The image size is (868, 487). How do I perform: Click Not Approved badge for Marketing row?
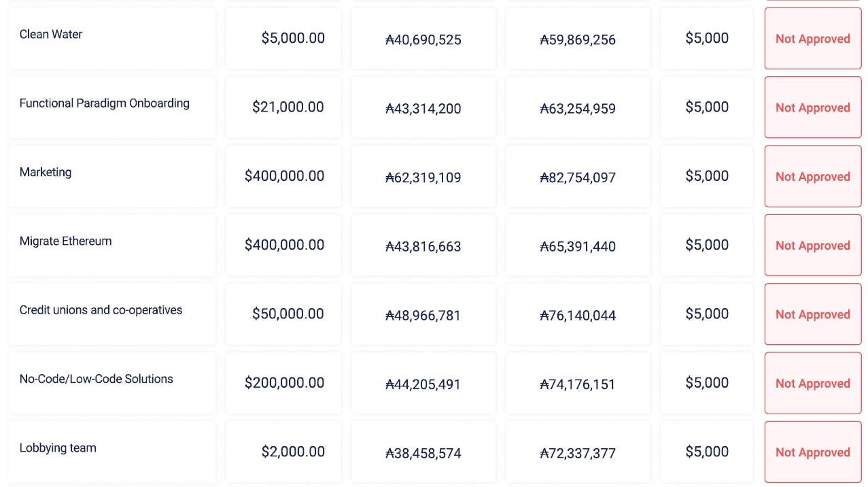coord(812,177)
